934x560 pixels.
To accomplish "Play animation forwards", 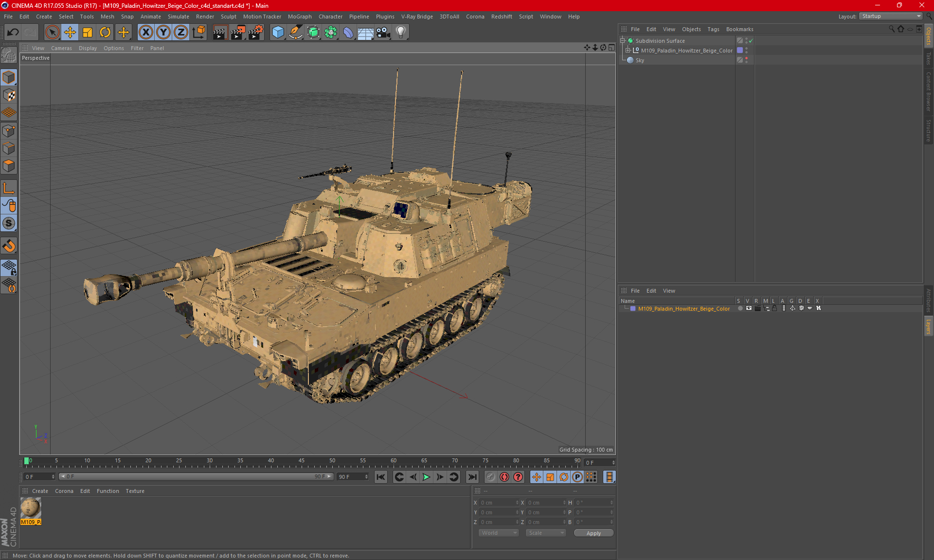I will pyautogui.click(x=426, y=477).
